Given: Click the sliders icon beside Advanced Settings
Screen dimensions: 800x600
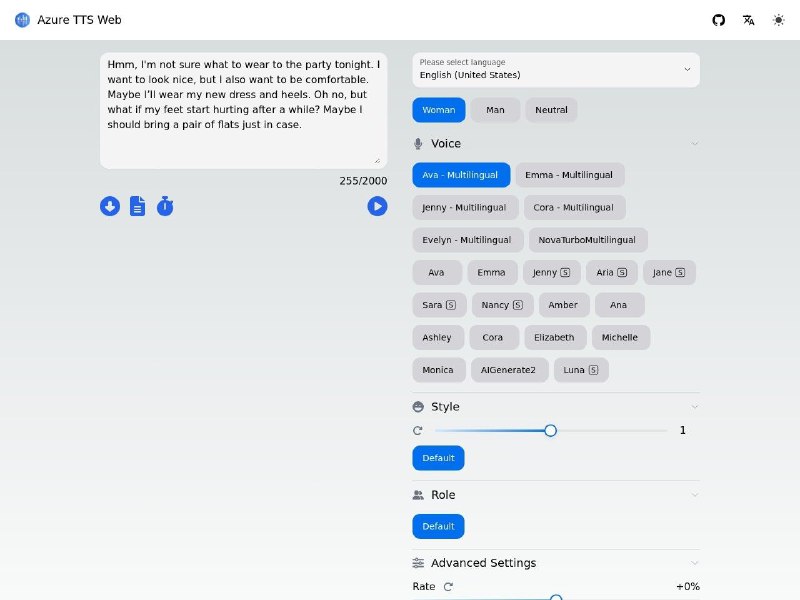Looking at the screenshot, I should point(418,563).
